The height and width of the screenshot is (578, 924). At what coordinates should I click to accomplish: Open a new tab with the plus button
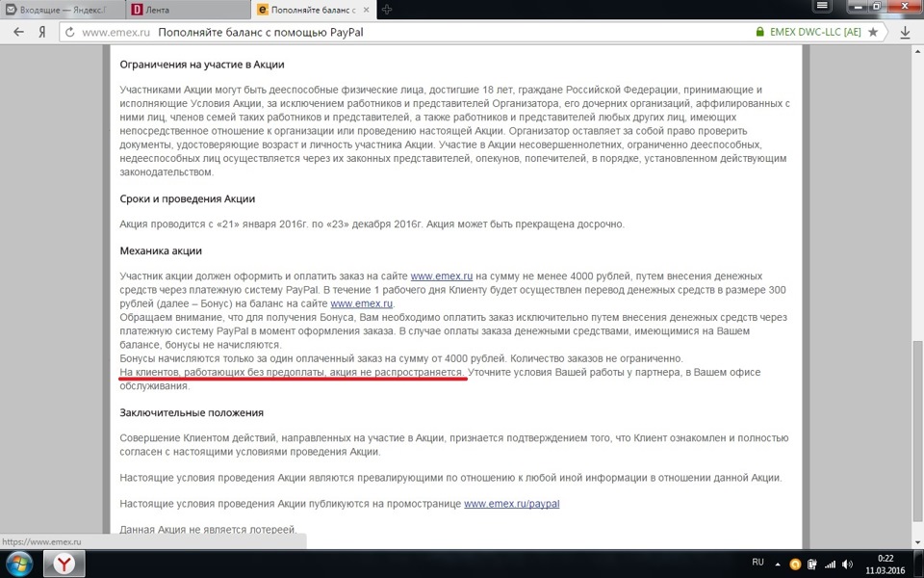387,9
